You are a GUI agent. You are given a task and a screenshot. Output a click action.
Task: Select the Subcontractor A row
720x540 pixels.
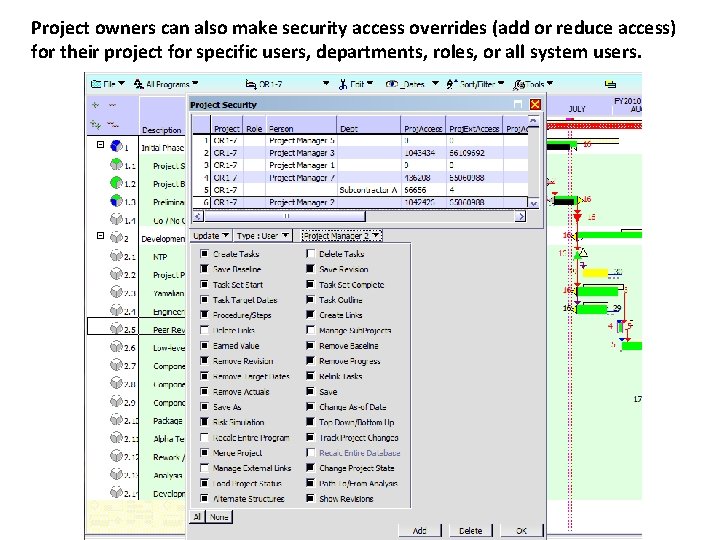(360, 190)
